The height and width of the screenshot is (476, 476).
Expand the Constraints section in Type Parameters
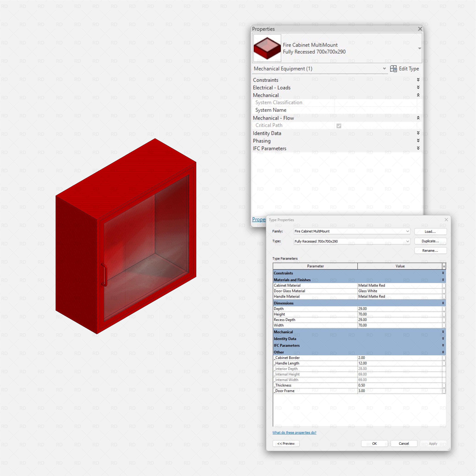[443, 273]
